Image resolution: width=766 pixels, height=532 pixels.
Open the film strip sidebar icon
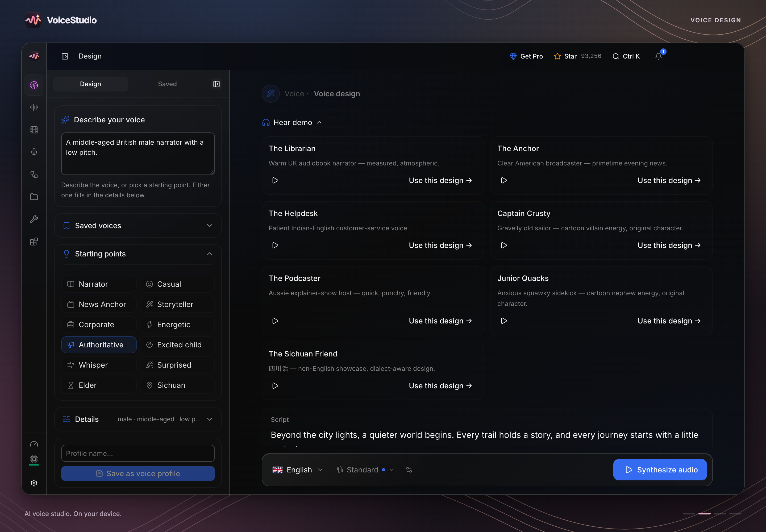point(34,130)
